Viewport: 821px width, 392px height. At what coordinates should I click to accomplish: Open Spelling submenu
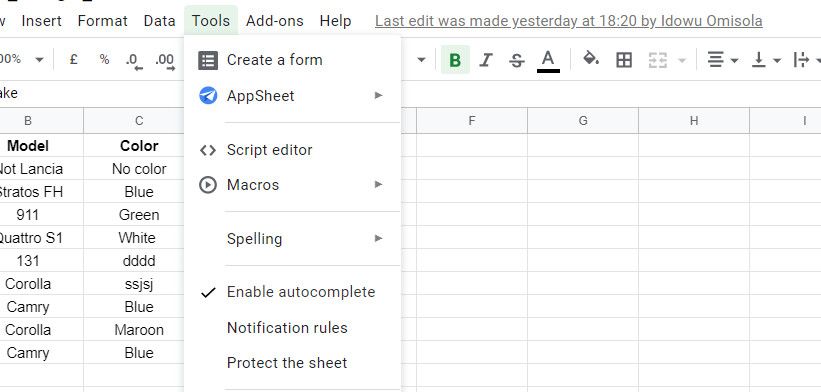293,239
